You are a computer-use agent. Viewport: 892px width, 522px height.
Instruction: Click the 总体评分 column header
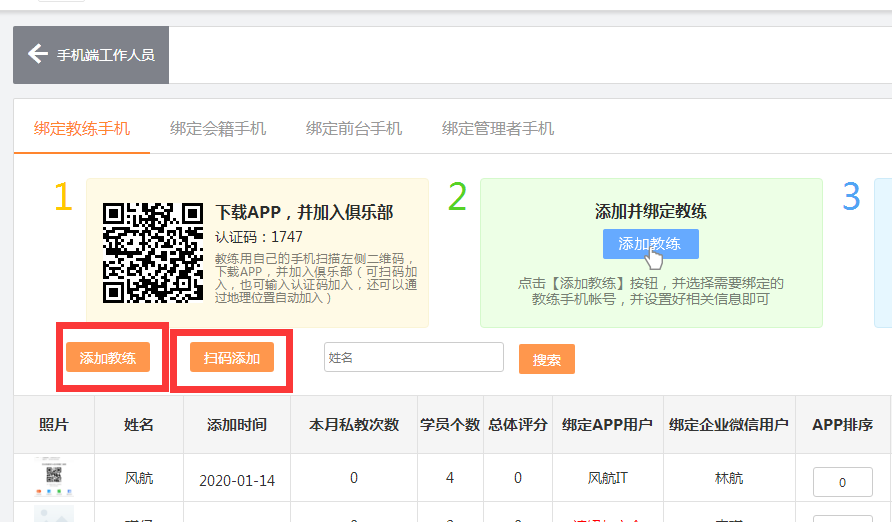click(x=518, y=425)
